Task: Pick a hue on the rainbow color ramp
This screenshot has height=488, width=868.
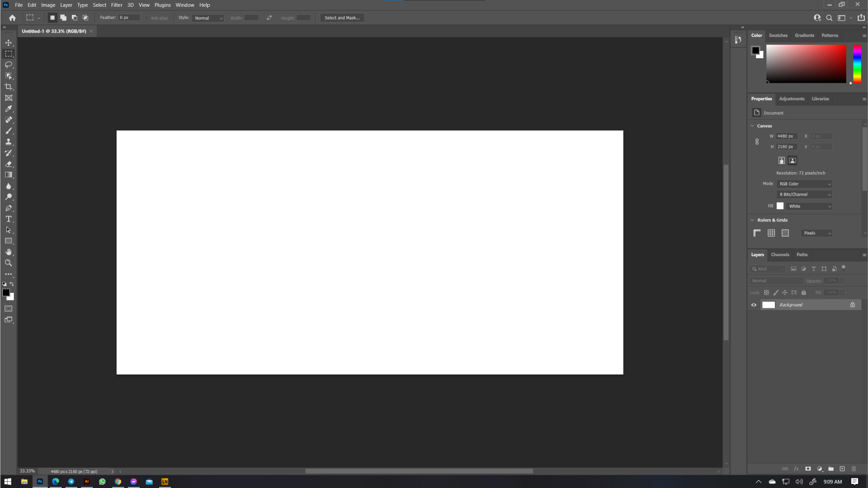Action: click(x=857, y=63)
